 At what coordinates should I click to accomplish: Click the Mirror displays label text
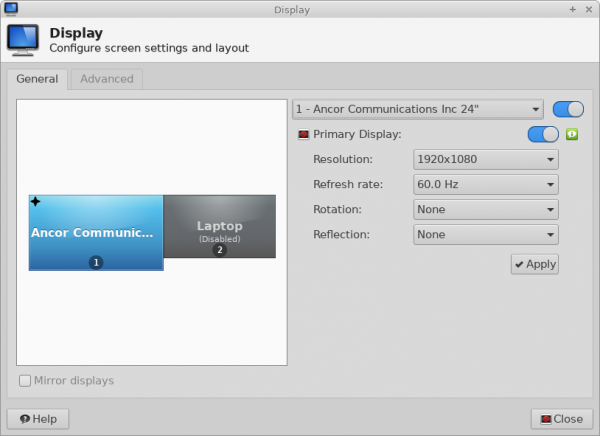tap(74, 380)
